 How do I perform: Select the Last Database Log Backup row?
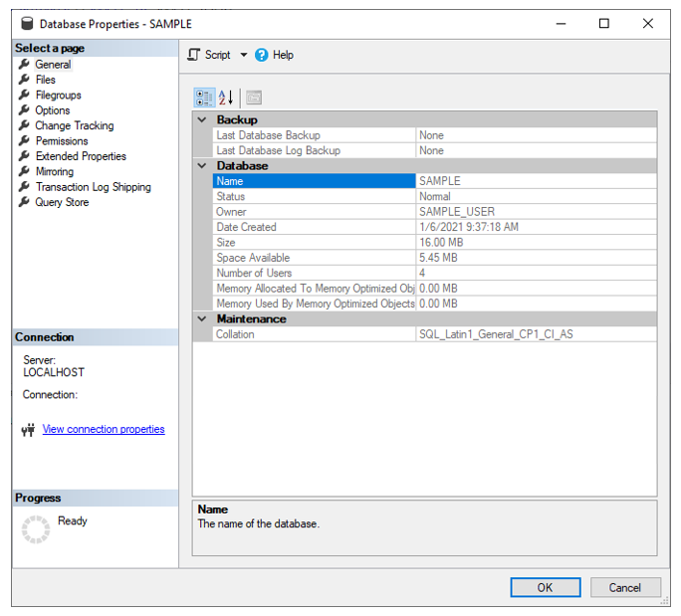pos(434,150)
